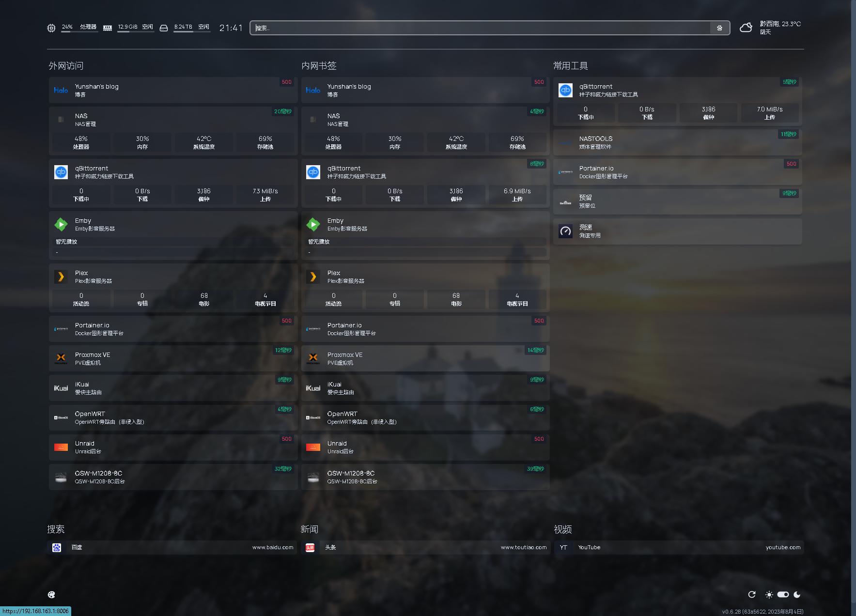Click the 测速 speedometer icon
The width and height of the screenshot is (856, 616).
(x=565, y=231)
